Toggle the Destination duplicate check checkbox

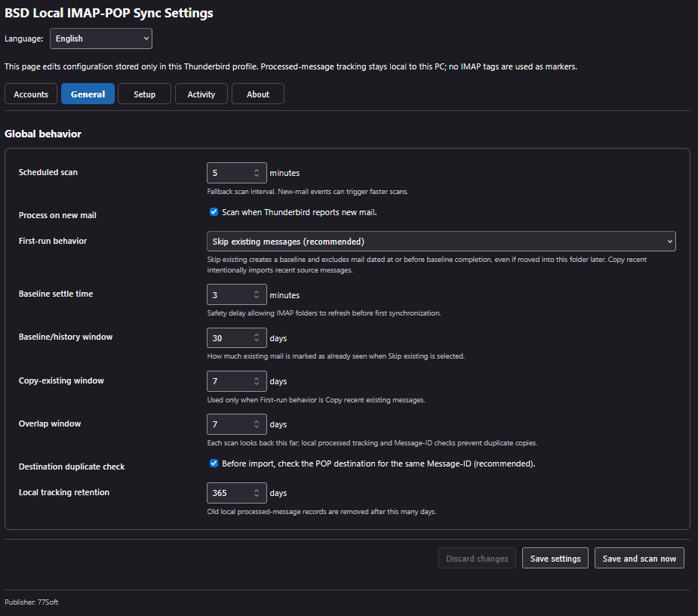tap(214, 464)
